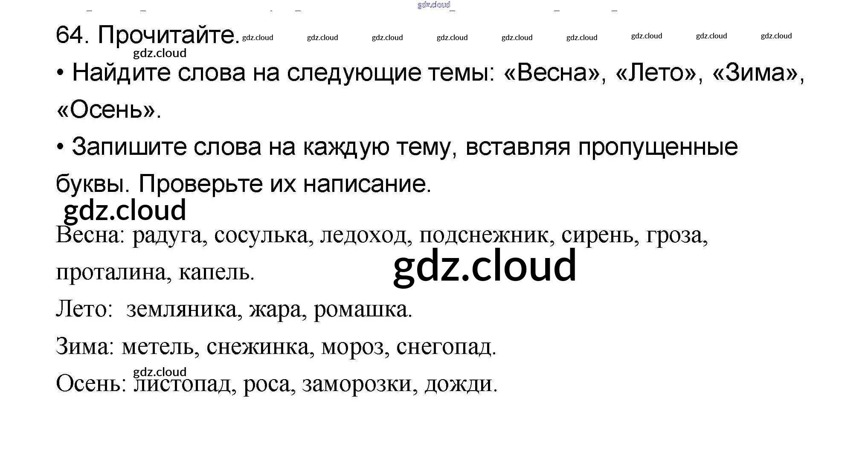Click the blue gdz.cloud link at top

(x=434, y=5)
